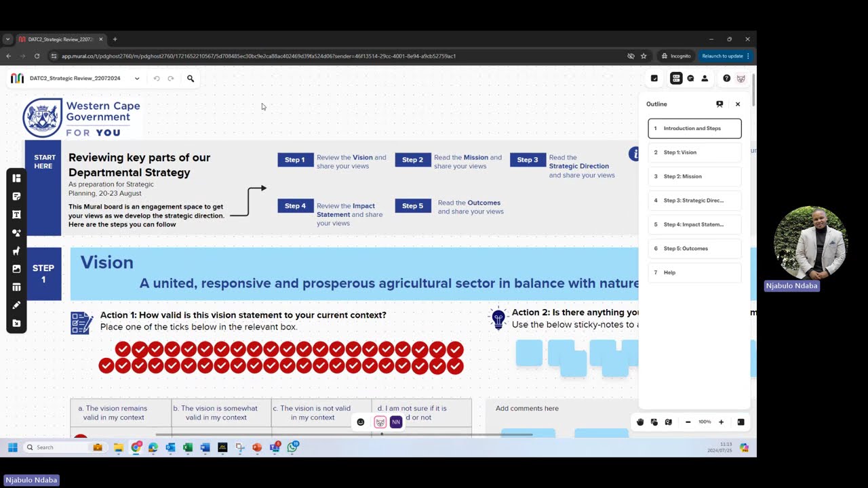Open the voting session checkbox icon
The height and width of the screenshot is (488, 868).
(654, 79)
